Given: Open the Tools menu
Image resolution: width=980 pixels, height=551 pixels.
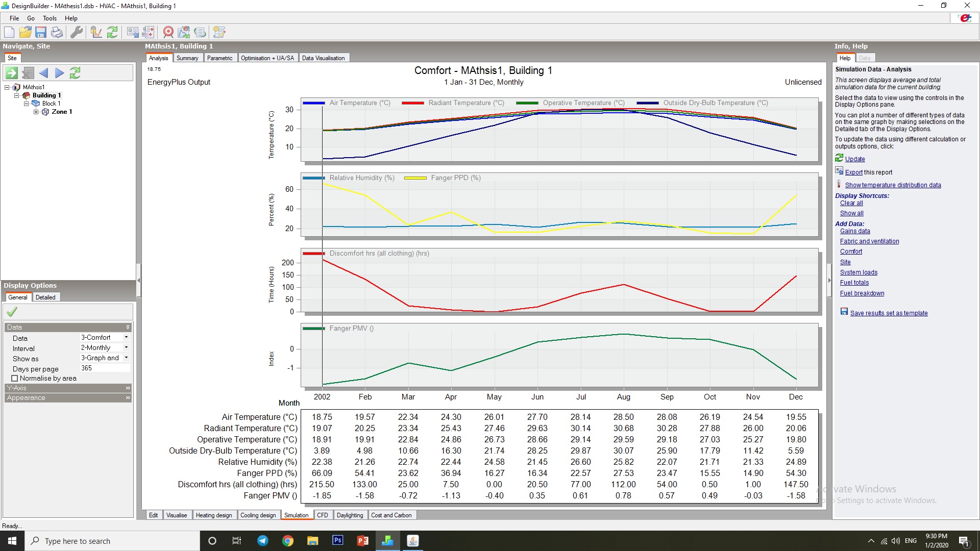Looking at the screenshot, I should [x=50, y=18].
